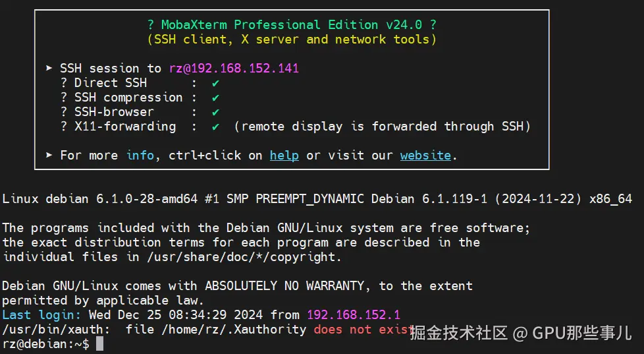The height and width of the screenshot is (354, 644).
Task: Click the Last login label
Action: point(41,315)
